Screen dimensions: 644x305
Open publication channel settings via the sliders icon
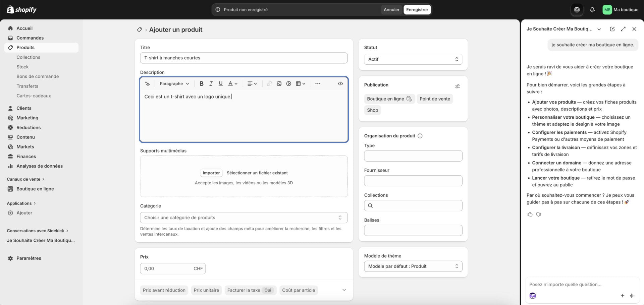458,86
